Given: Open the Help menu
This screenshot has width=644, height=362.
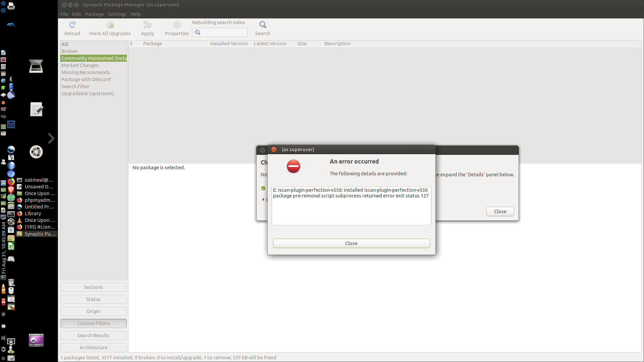Looking at the screenshot, I should (x=136, y=14).
